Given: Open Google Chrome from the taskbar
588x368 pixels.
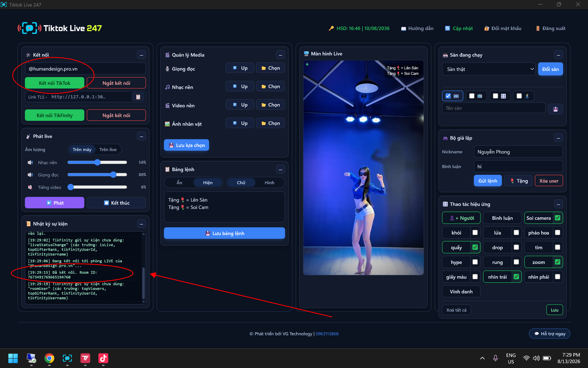Looking at the screenshot, I should [49, 358].
